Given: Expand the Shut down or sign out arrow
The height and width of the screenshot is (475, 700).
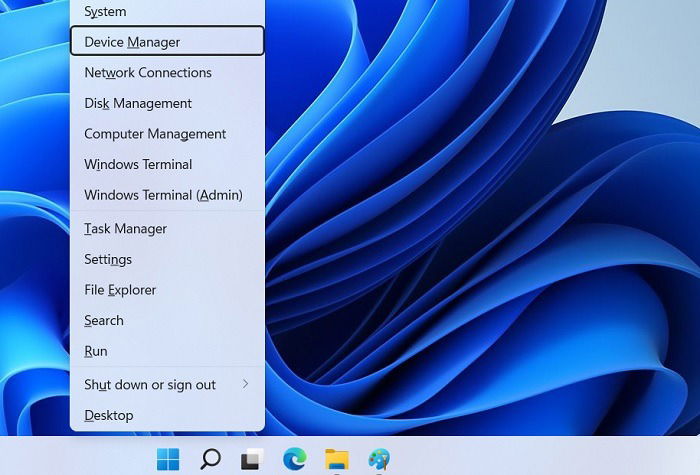Looking at the screenshot, I should [245, 384].
